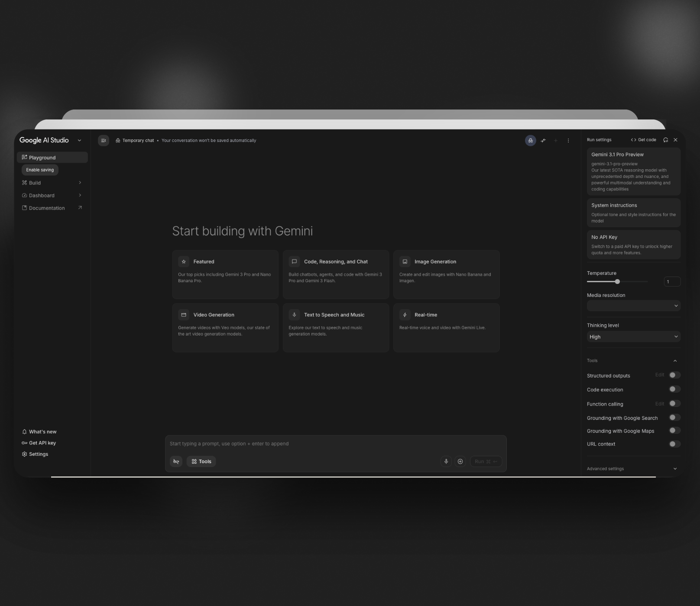Click the microphone icon in prompt bar
The image size is (700, 606).
click(446, 461)
